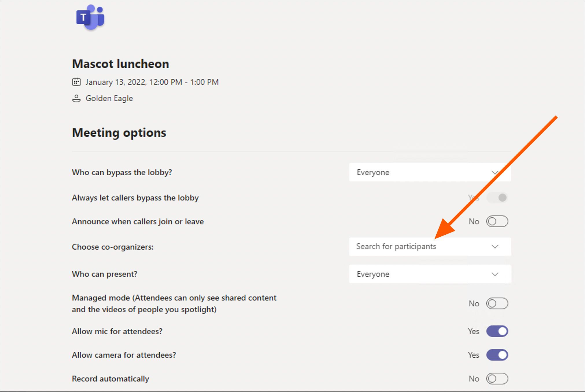Click the Golden Eagle organizer name
Screen dimensions: 585x392
pyautogui.click(x=109, y=98)
